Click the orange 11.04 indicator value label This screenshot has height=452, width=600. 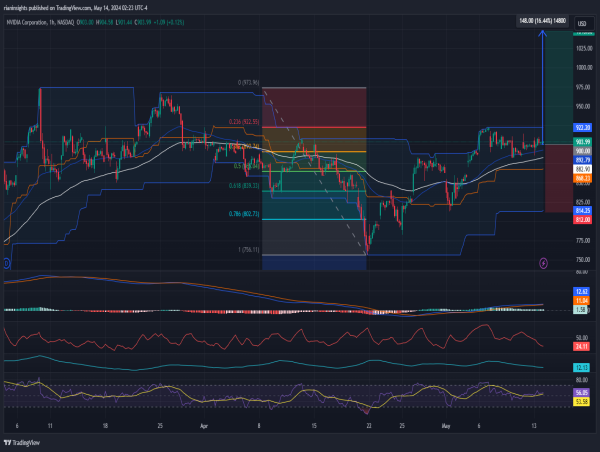tap(581, 301)
